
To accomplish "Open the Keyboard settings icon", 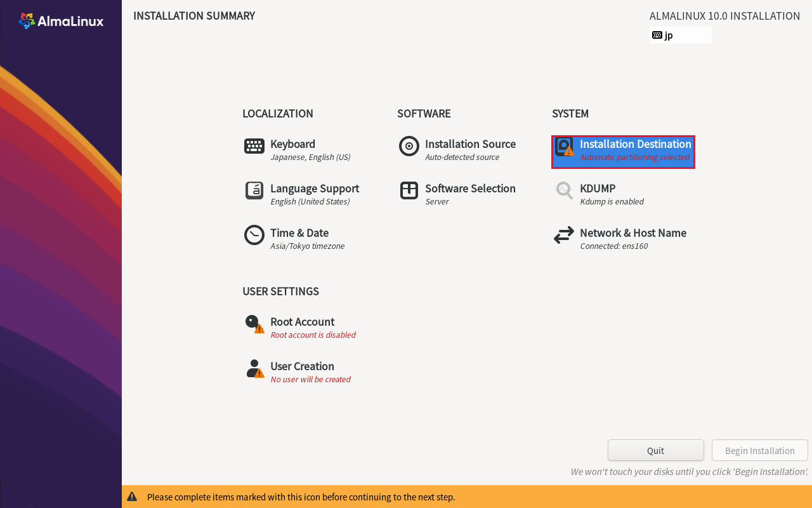I will click(254, 146).
